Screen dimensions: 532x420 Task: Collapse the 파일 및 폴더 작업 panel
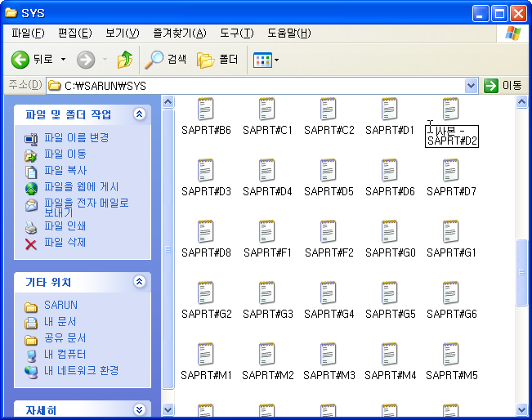click(x=139, y=114)
